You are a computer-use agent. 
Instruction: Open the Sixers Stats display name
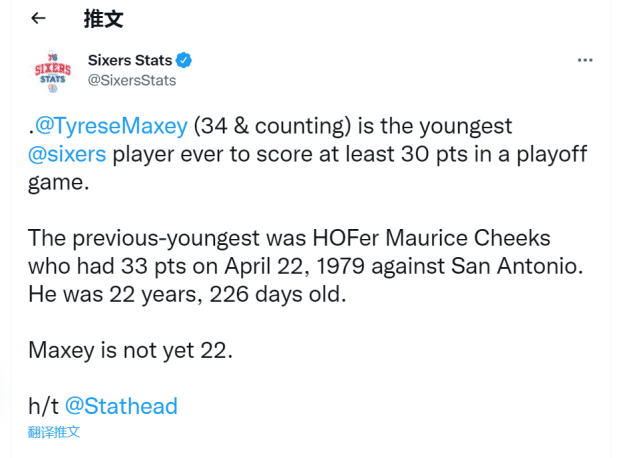pyautogui.click(x=130, y=60)
